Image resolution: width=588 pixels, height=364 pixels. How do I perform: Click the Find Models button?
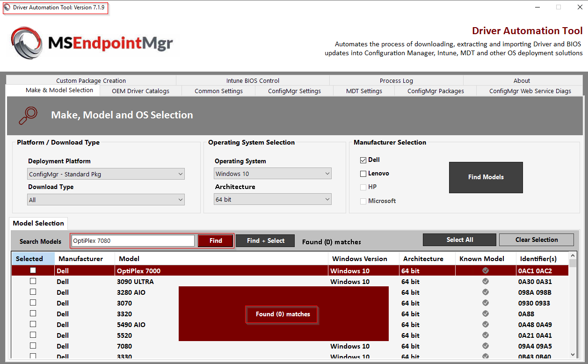pyautogui.click(x=486, y=177)
